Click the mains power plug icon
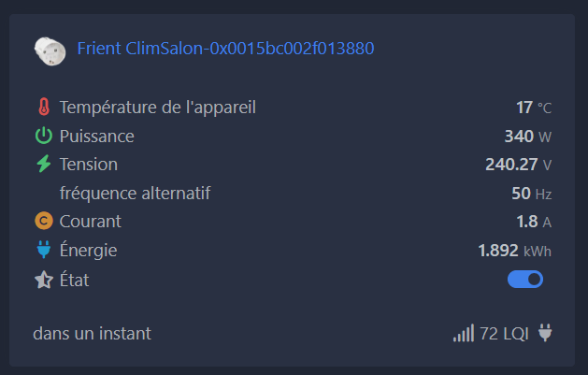The height and width of the screenshot is (375, 588). point(546,333)
